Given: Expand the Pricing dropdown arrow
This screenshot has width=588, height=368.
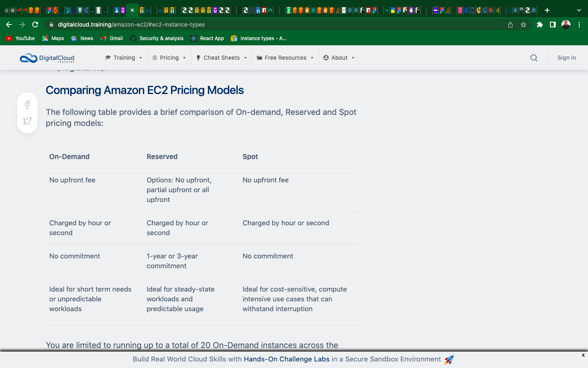Looking at the screenshot, I should [185, 58].
